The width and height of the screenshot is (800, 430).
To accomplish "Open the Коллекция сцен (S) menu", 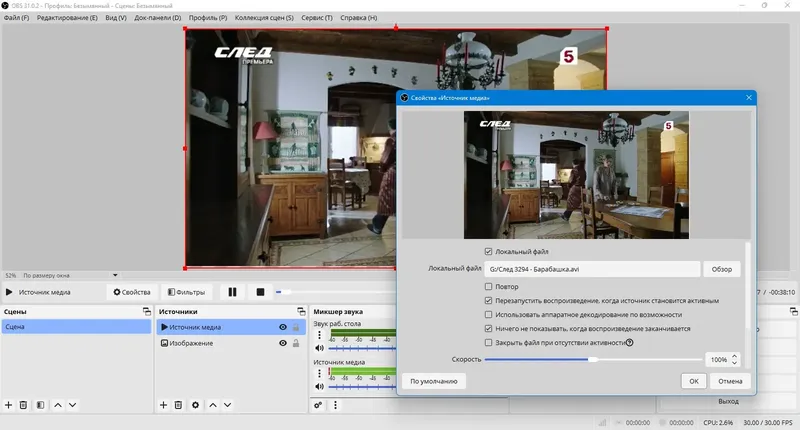I will coord(264,17).
